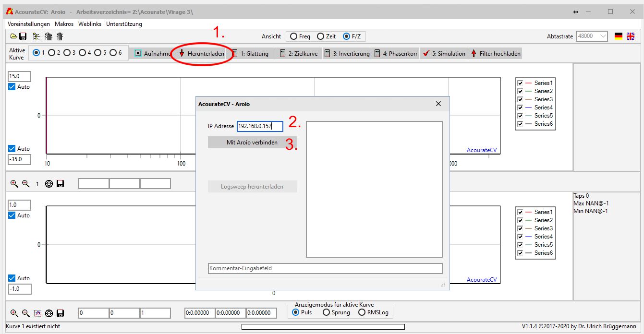The width and height of the screenshot is (644, 334).
Task: Switch Ansicht to Freq
Action: click(300, 36)
